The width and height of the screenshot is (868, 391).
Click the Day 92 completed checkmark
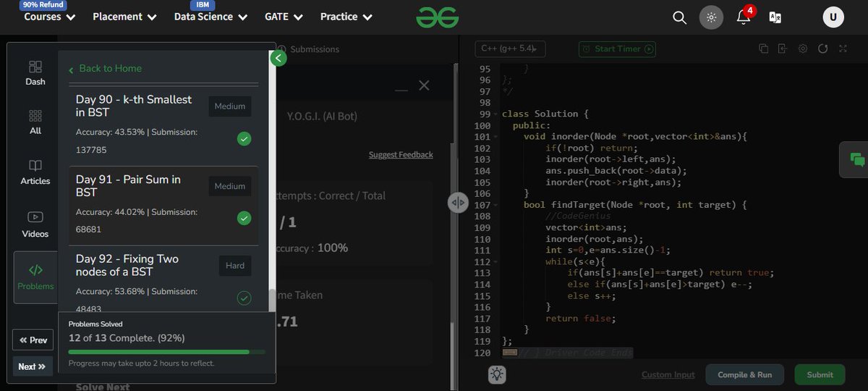point(244,298)
